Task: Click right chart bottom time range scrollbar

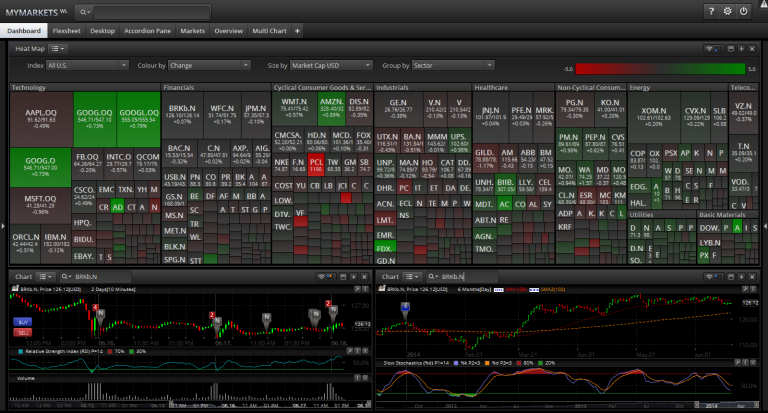Action: click(567, 406)
